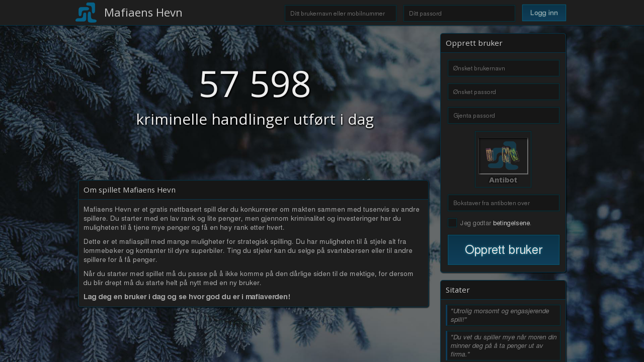
Task: Select the 'Utrolig morsomt og engasjerende spill!' quote
Action: pos(503,315)
